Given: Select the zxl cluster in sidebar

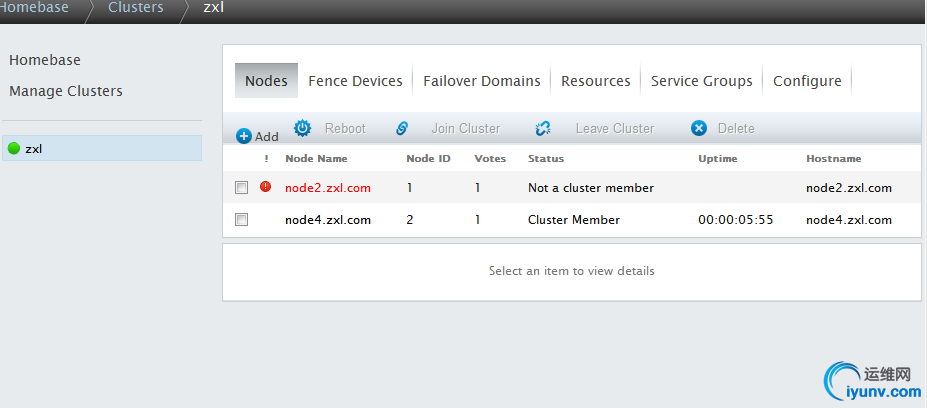Looking at the screenshot, I should click(34, 149).
